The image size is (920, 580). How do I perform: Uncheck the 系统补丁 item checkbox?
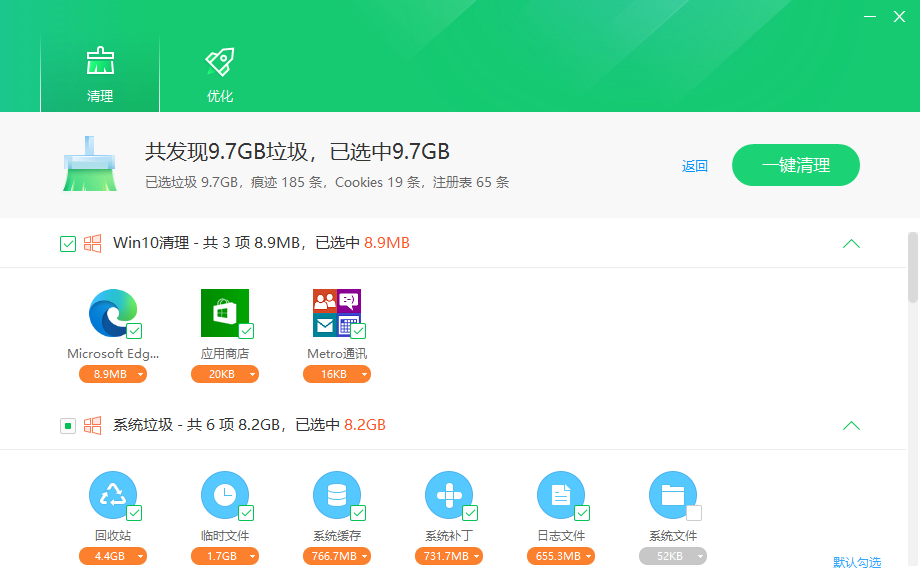pos(471,513)
